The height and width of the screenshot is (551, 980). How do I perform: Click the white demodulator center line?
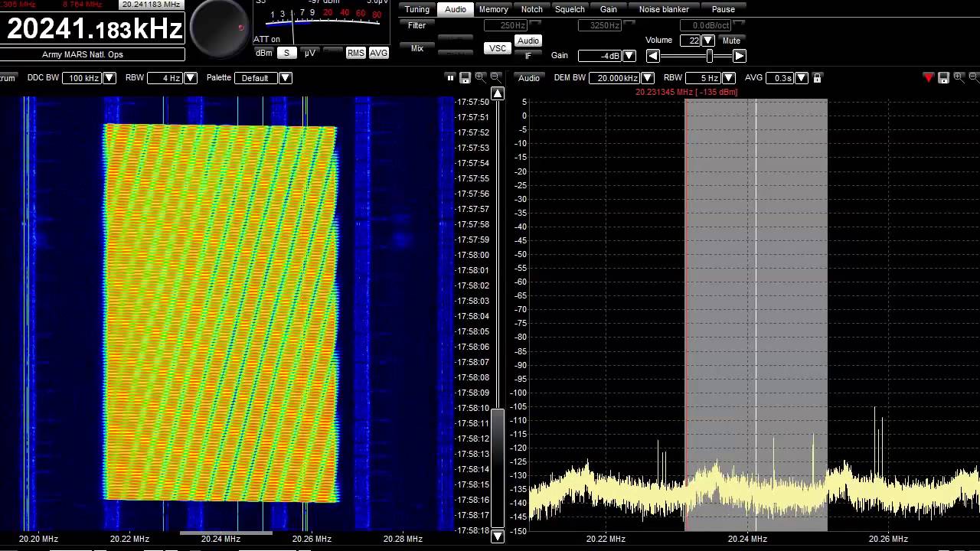pos(756,314)
